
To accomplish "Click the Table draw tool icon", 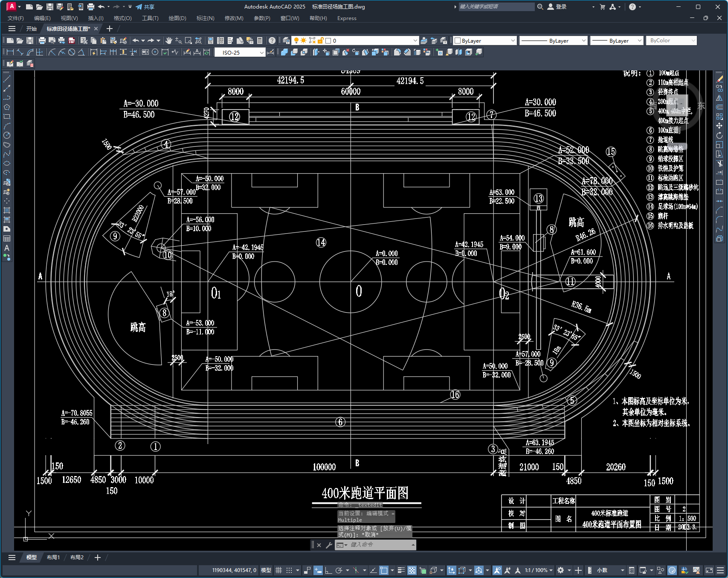I will click(7, 238).
